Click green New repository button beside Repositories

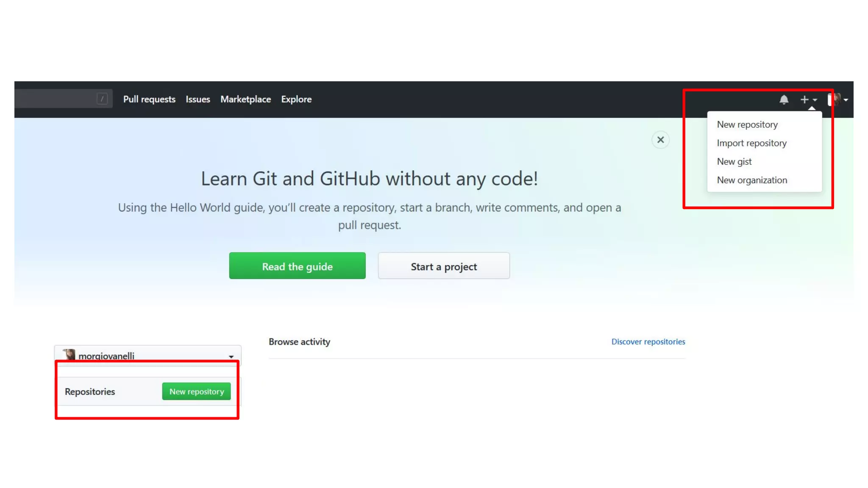(196, 391)
